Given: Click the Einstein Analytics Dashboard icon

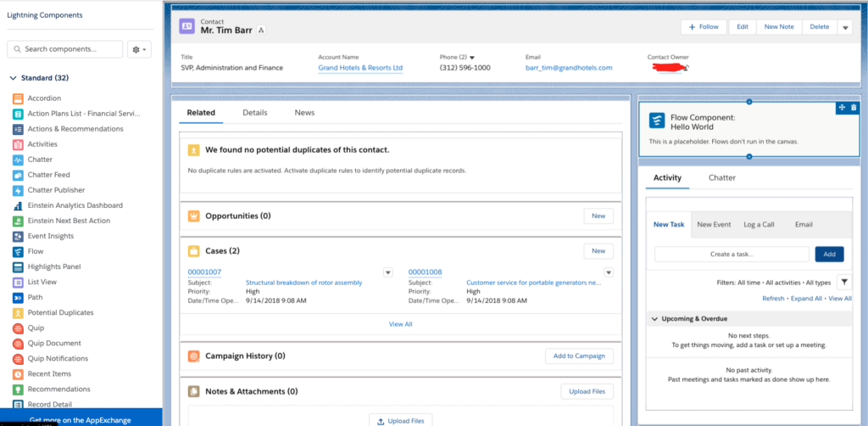Looking at the screenshot, I should (x=18, y=205).
